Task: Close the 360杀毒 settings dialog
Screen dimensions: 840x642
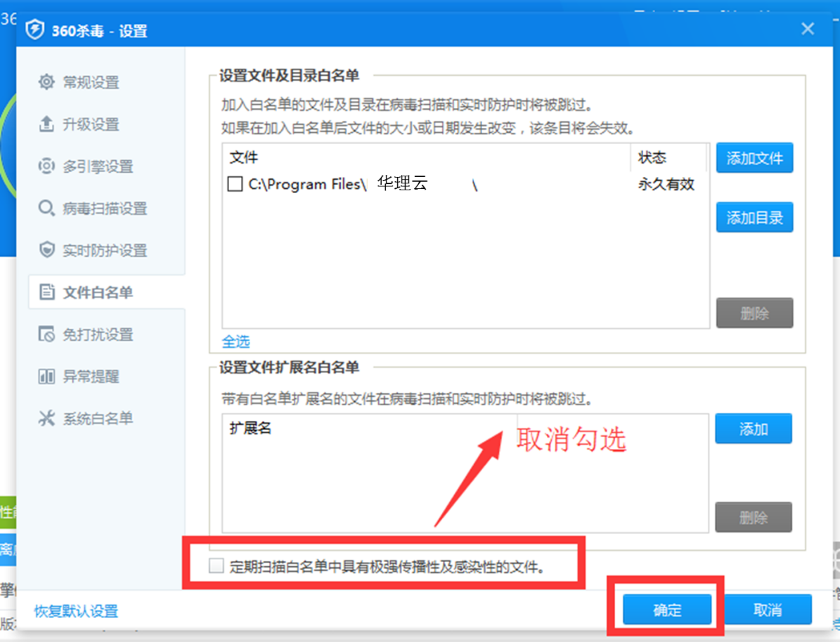Action: coord(808,29)
